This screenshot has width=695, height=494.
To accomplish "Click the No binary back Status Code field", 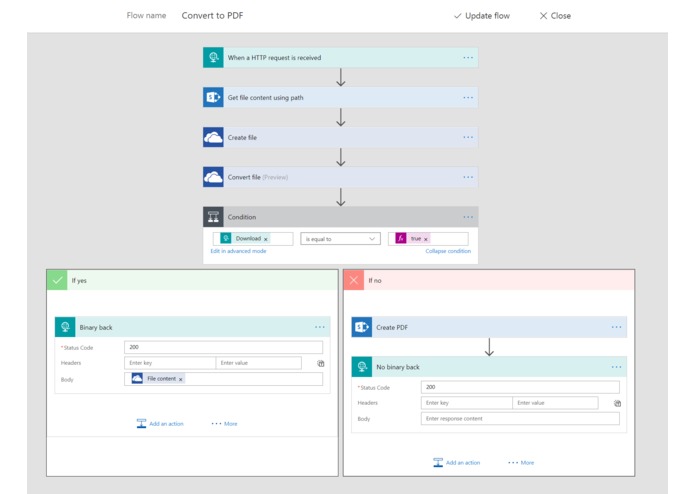I will click(x=520, y=387).
